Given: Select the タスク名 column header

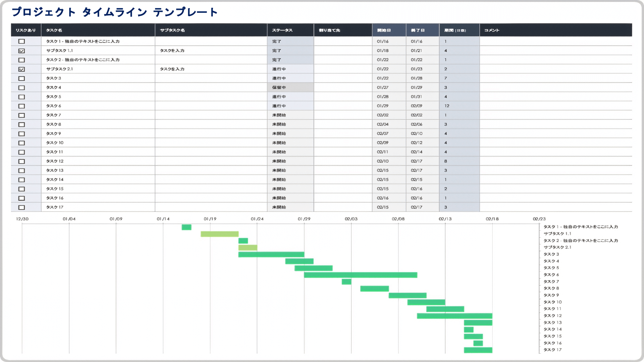Looking at the screenshot, I should tap(98, 30).
